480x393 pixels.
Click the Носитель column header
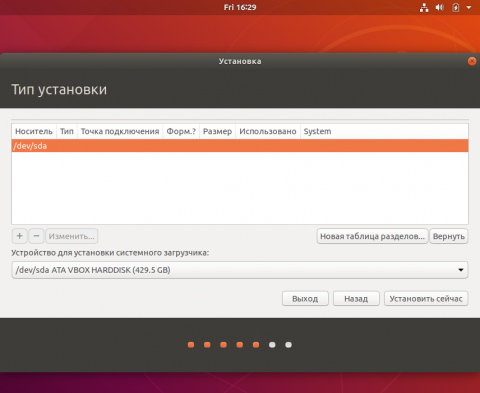[x=34, y=131]
